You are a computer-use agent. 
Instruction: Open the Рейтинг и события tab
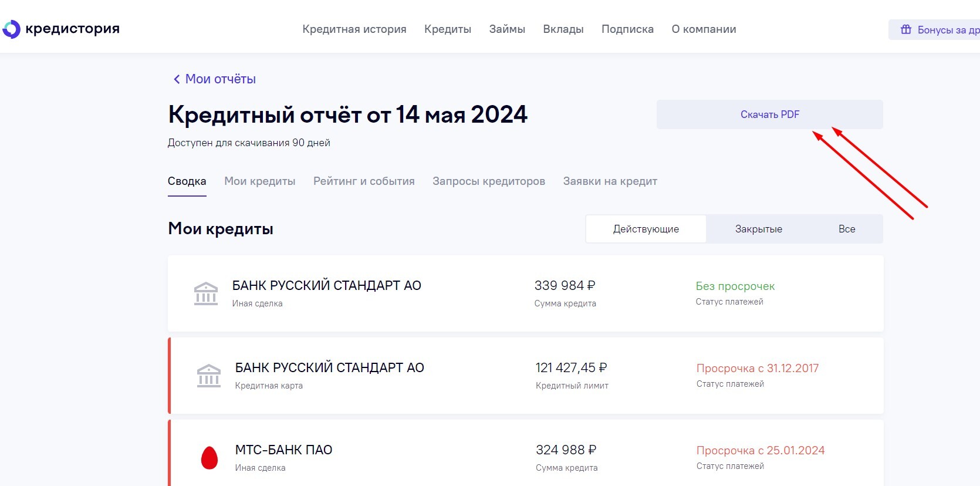pos(364,181)
